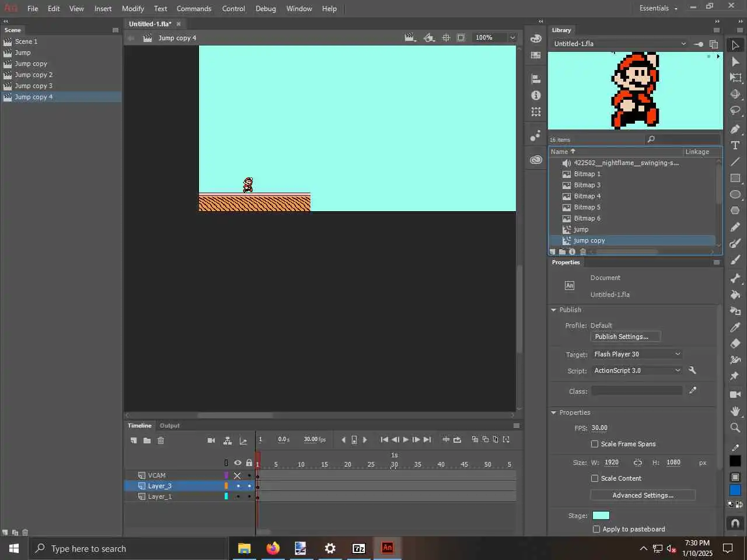Image resolution: width=747 pixels, height=560 pixels.
Task: Select the Pencil tool
Action: click(735, 227)
